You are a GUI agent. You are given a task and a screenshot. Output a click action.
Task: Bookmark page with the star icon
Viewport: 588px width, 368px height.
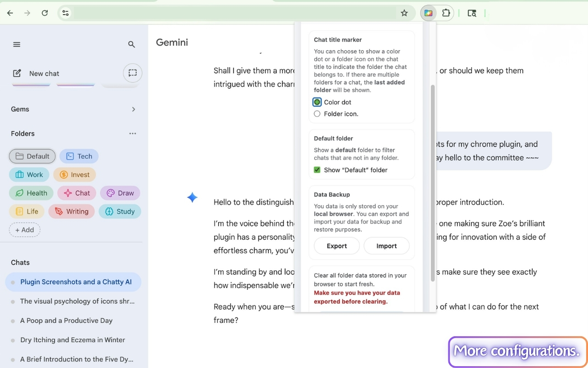[404, 13]
